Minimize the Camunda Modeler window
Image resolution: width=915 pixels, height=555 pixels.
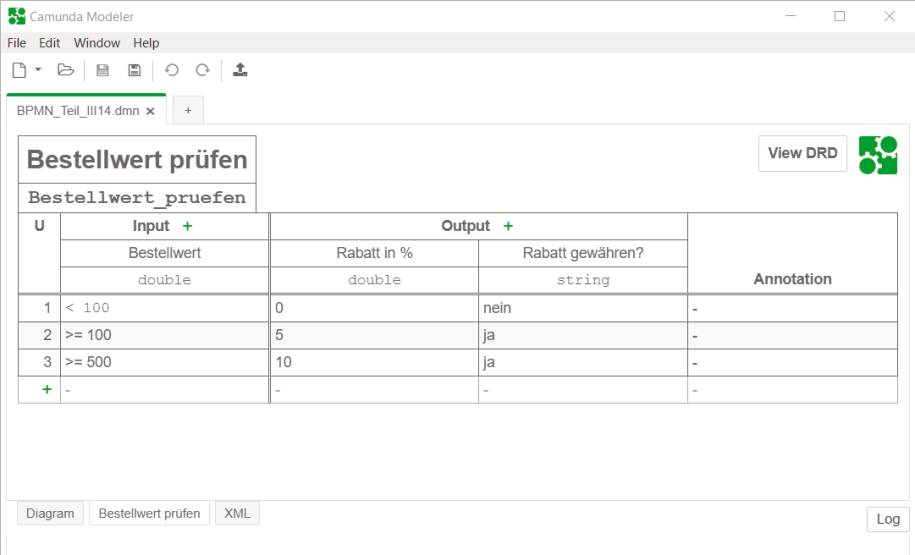[790, 16]
